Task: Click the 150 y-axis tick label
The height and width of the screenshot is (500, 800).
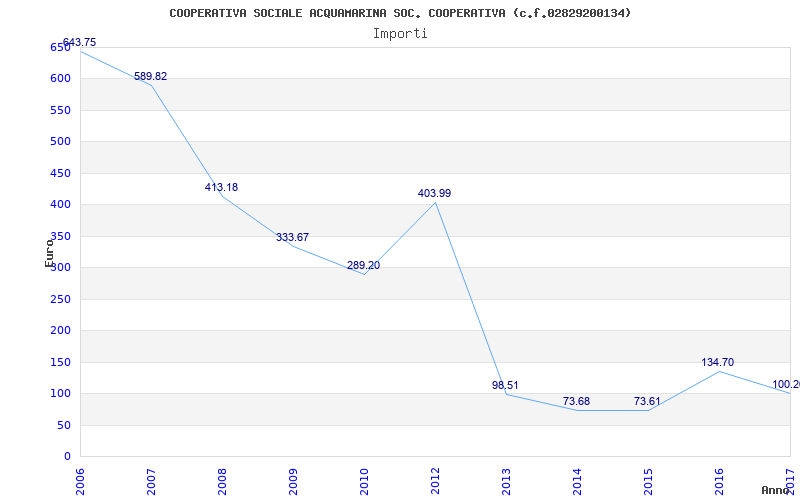Action: [x=60, y=362]
